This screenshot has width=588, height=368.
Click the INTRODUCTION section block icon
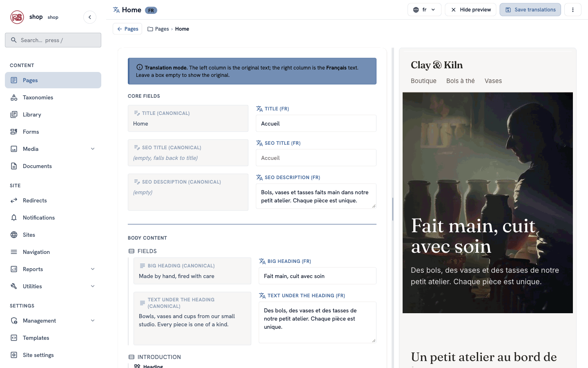pyautogui.click(x=131, y=357)
